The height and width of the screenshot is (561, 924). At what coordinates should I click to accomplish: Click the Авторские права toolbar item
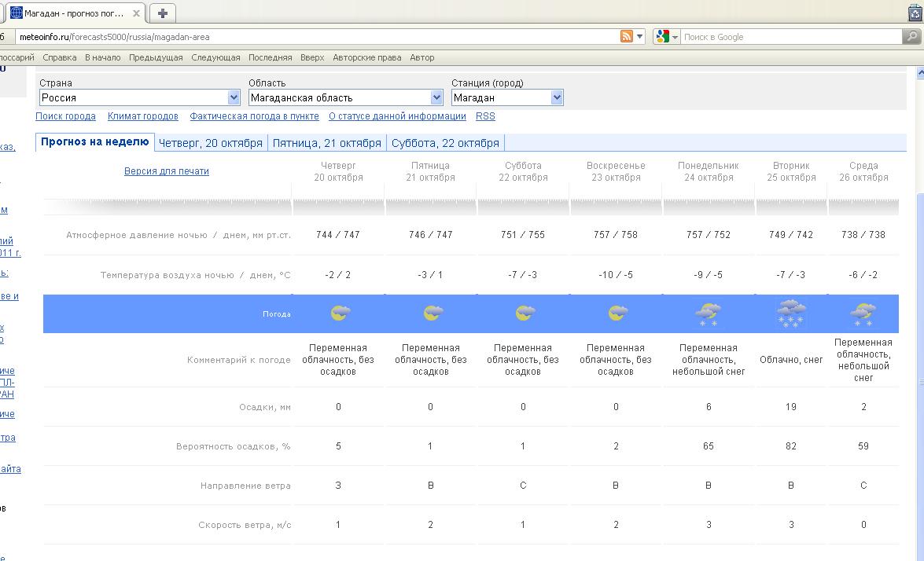[x=366, y=57]
